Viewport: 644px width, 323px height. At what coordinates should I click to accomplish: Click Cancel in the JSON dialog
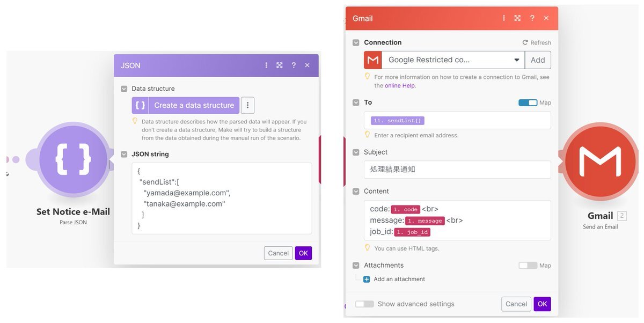click(278, 253)
